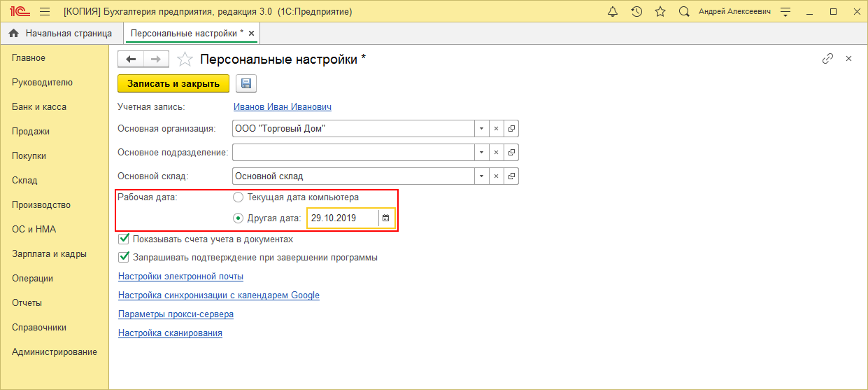Toggle Запрашивать подтверждение при завершении программы
Screen dimensions: 868x390
coord(124,257)
